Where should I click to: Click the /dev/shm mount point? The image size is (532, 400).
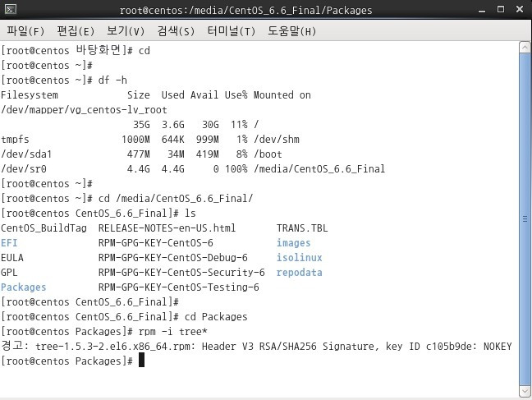(277, 140)
